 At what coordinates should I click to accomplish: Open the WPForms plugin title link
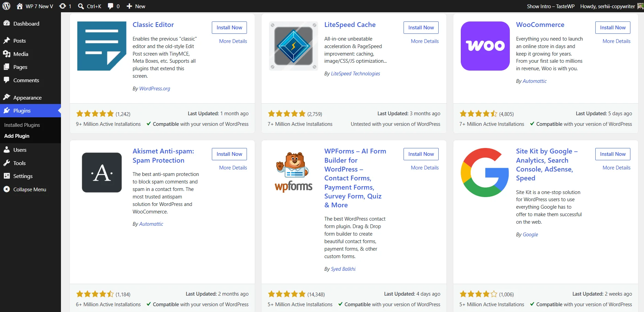point(355,178)
